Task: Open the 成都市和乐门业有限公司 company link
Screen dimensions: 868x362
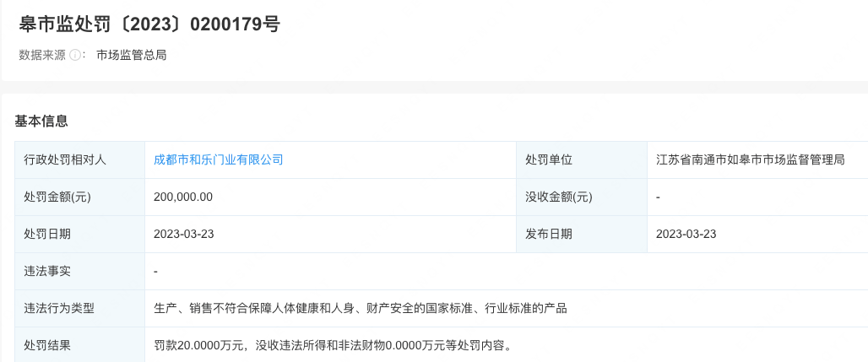Action: tap(219, 159)
